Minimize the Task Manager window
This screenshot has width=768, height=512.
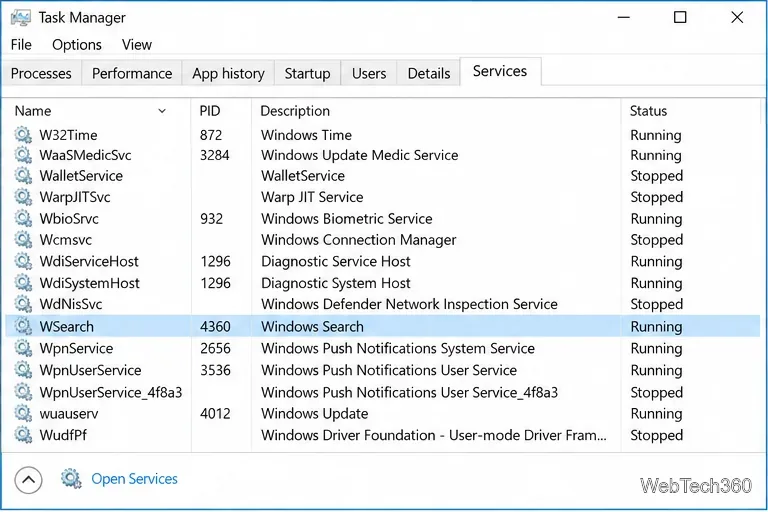(624, 18)
